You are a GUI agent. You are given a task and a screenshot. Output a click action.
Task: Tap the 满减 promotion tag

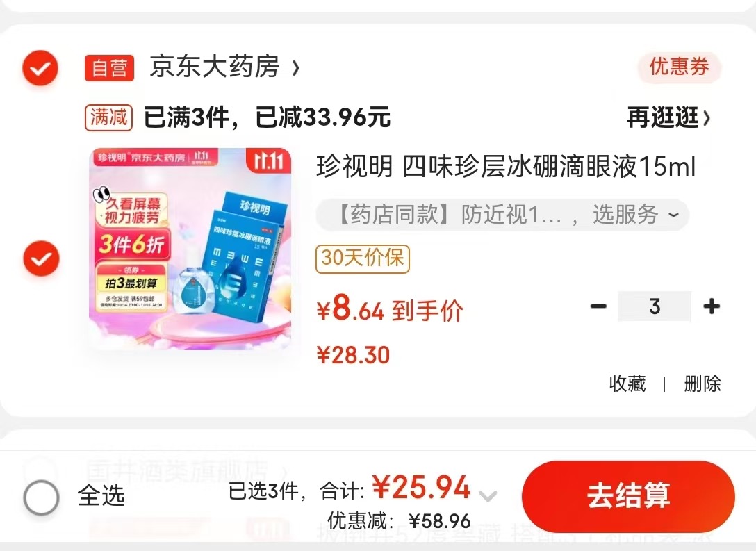(x=109, y=118)
